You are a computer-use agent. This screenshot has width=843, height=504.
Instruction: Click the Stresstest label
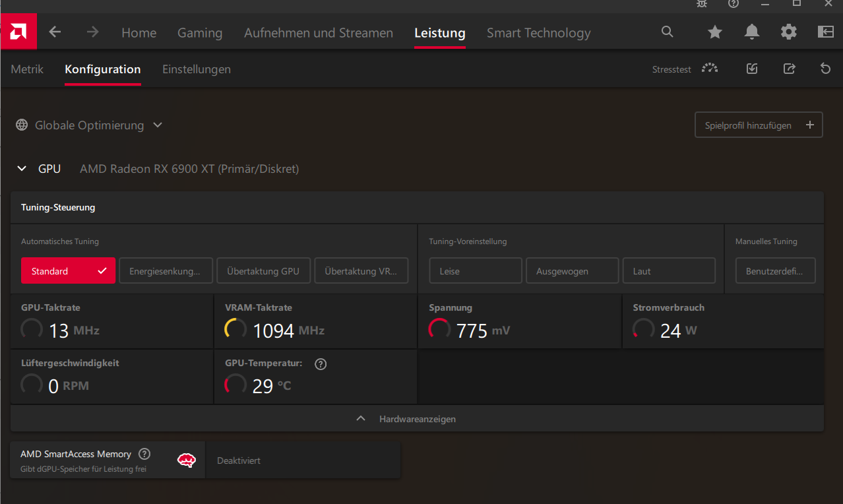(671, 69)
